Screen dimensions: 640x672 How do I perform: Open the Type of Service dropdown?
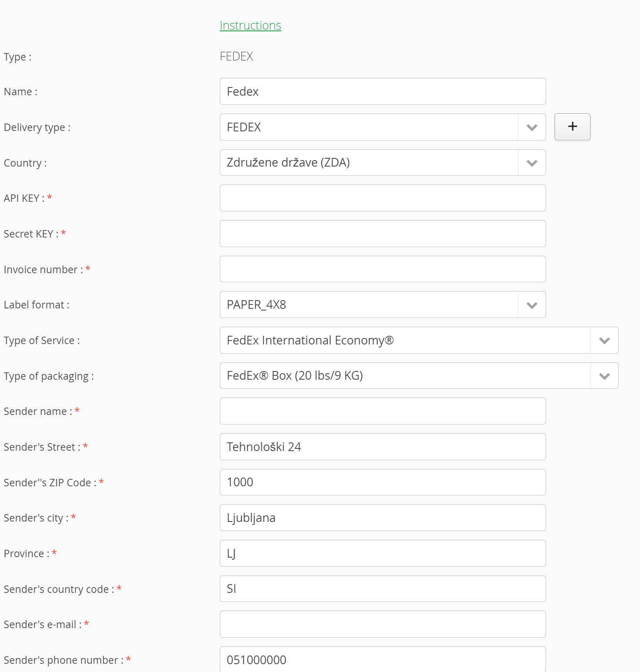(x=419, y=340)
